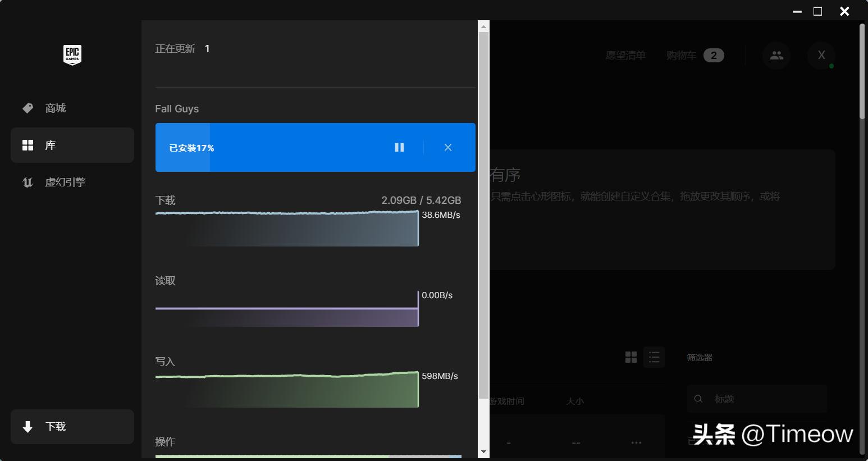Sort by the Size (大小) column header

click(574, 401)
